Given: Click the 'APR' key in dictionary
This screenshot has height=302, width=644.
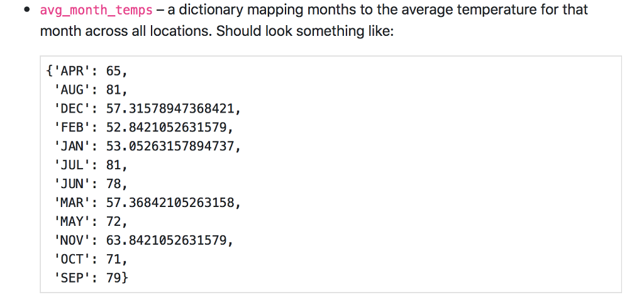Looking at the screenshot, I should pyautogui.click(x=72, y=71).
